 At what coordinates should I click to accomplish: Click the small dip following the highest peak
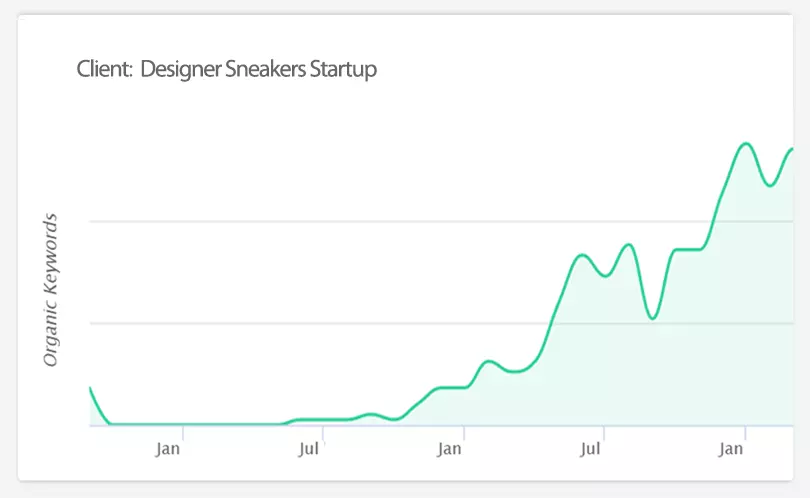[769, 185]
